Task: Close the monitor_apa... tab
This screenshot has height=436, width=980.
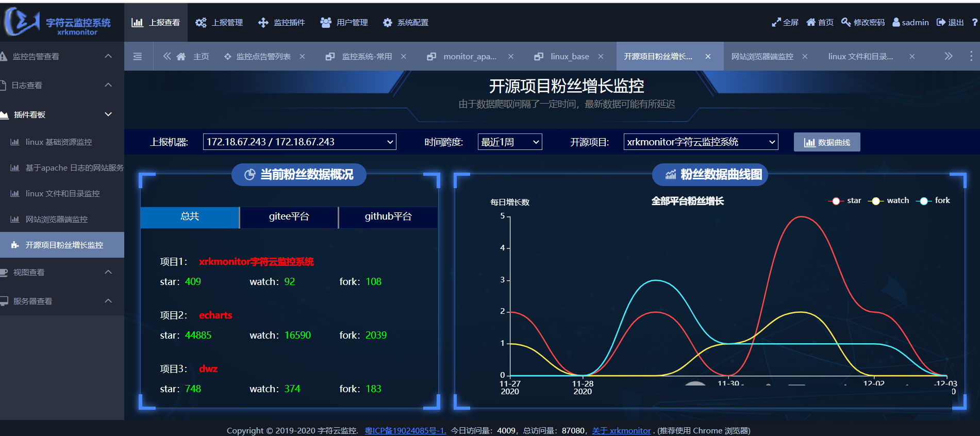Action: [511, 57]
